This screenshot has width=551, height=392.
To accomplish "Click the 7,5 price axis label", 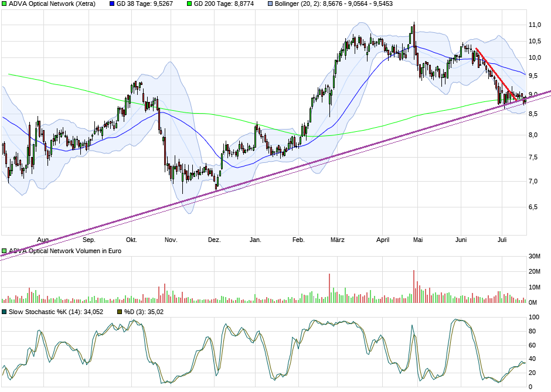I will [x=533, y=158].
